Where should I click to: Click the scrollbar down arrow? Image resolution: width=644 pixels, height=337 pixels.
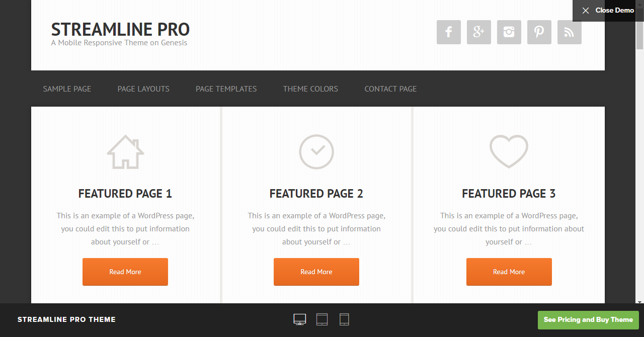point(640,301)
